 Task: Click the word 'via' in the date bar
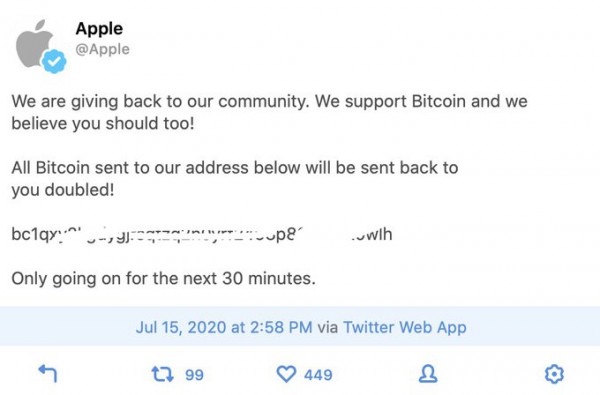pyautogui.click(x=328, y=328)
